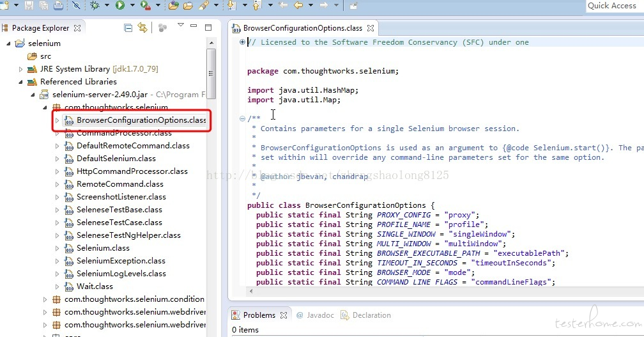Select DefaultRemoteCommand.class in tree
644x337 pixels.
(x=127, y=146)
